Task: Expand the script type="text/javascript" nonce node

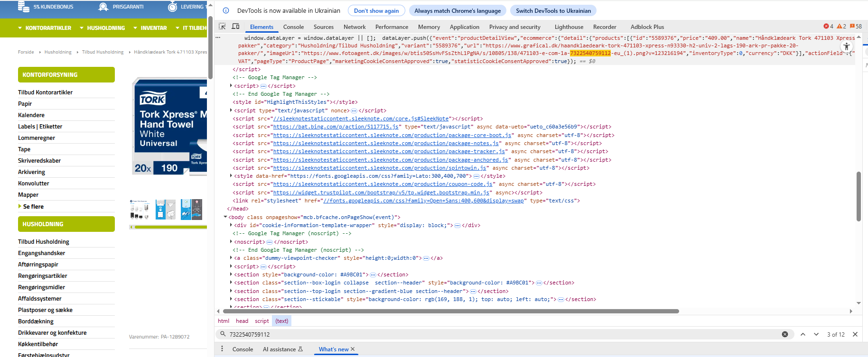Action: pyautogui.click(x=231, y=110)
